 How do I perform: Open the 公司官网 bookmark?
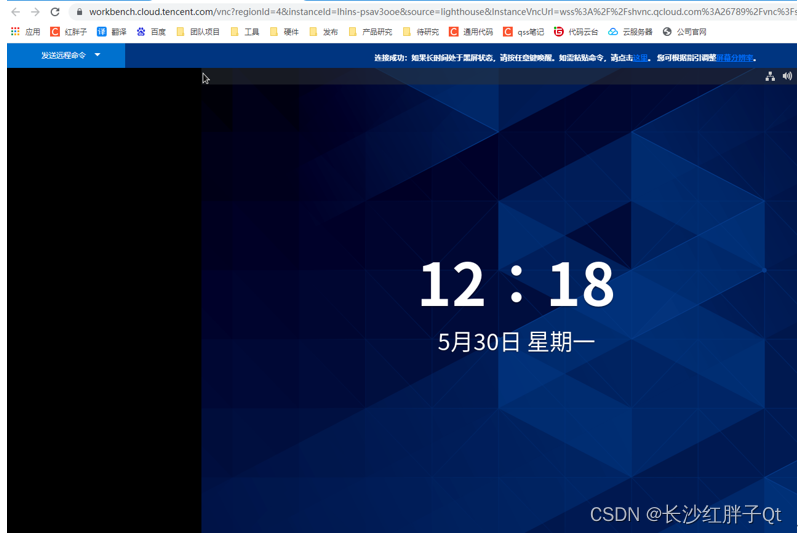click(x=685, y=32)
